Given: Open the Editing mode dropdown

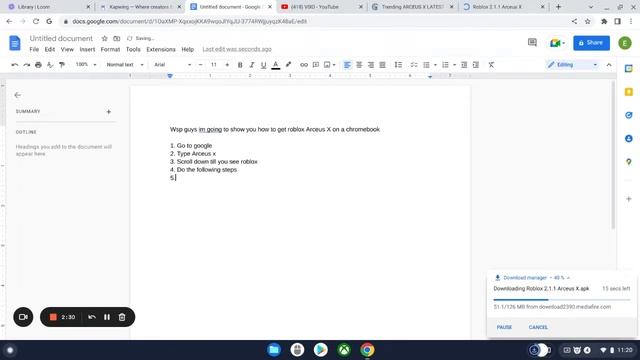Looking at the screenshot, I should click(x=572, y=65).
